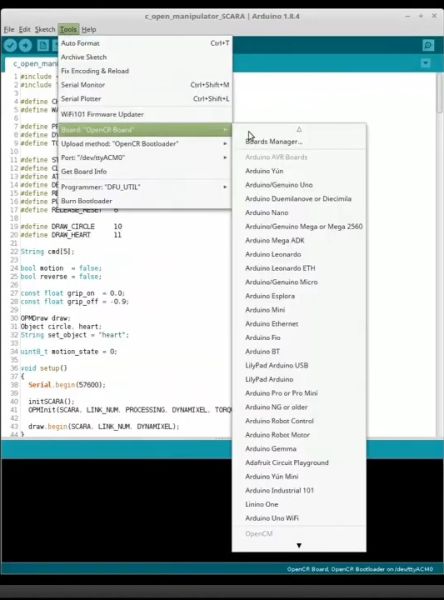Pick Arduino BT from board list
Image resolution: width=444 pixels, height=600 pixels.
point(299,351)
